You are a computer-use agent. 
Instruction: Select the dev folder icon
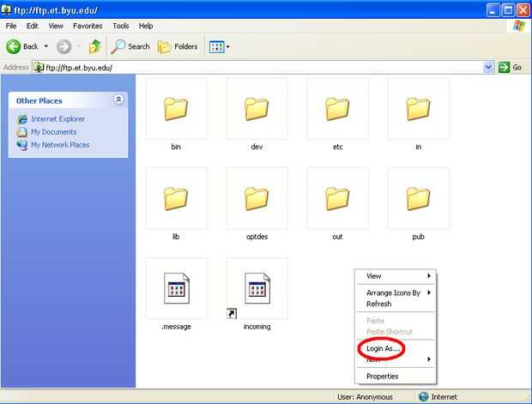coord(257,109)
